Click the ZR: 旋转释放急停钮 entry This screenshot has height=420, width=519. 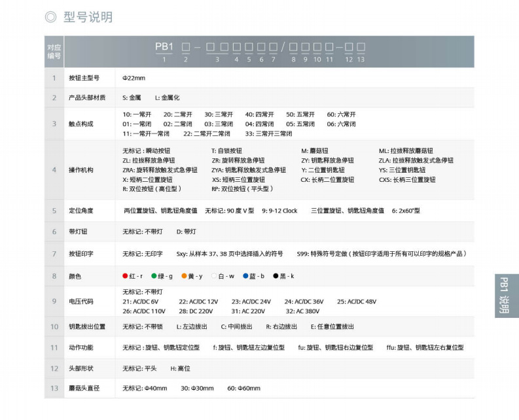point(238,160)
